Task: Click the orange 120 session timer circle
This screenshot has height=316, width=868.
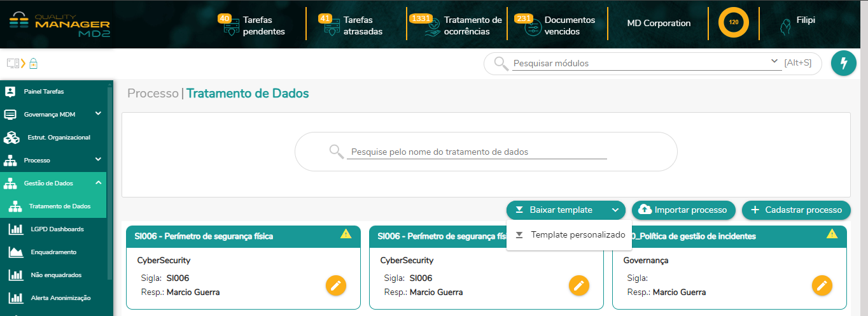Action: [x=733, y=22]
